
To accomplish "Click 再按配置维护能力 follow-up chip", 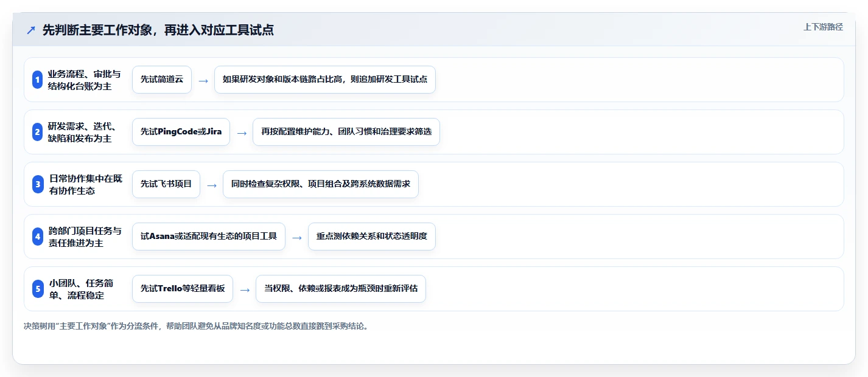I will click(x=346, y=132).
